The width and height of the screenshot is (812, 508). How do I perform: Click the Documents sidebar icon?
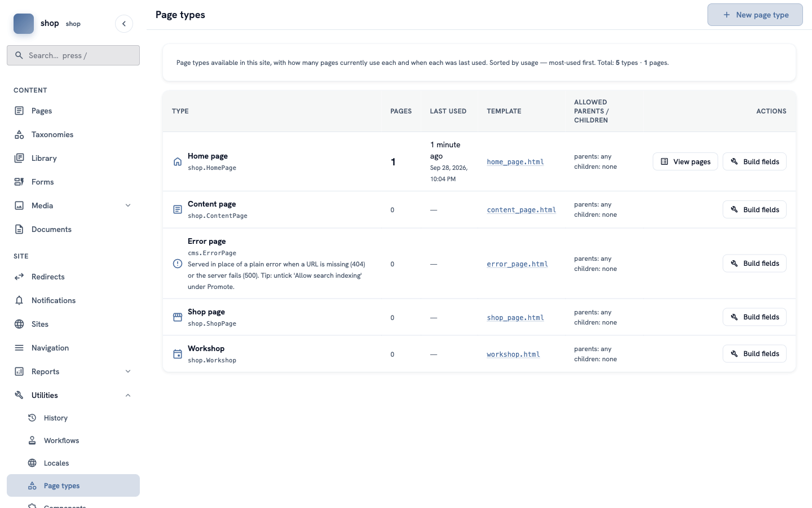click(19, 229)
